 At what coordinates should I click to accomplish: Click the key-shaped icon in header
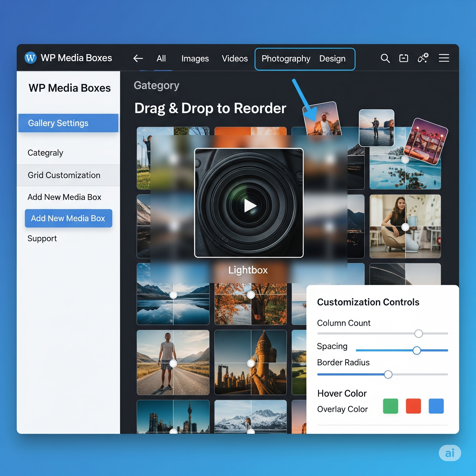423,58
